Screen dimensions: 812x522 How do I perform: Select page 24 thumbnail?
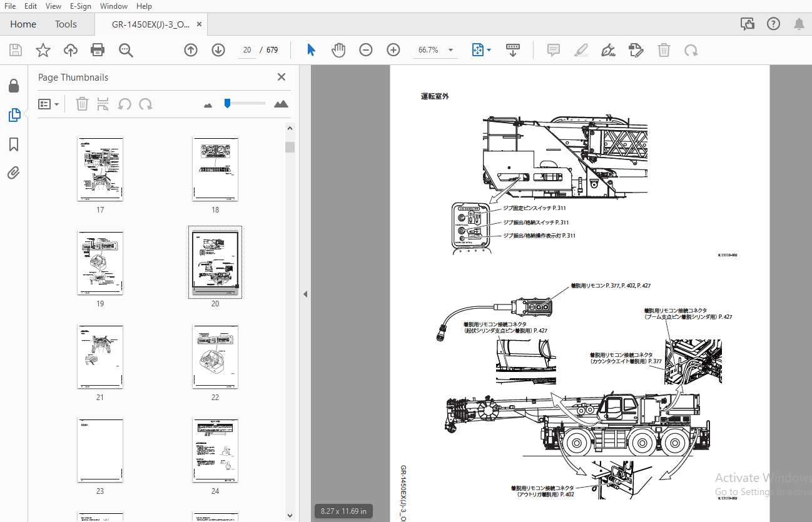pos(215,450)
